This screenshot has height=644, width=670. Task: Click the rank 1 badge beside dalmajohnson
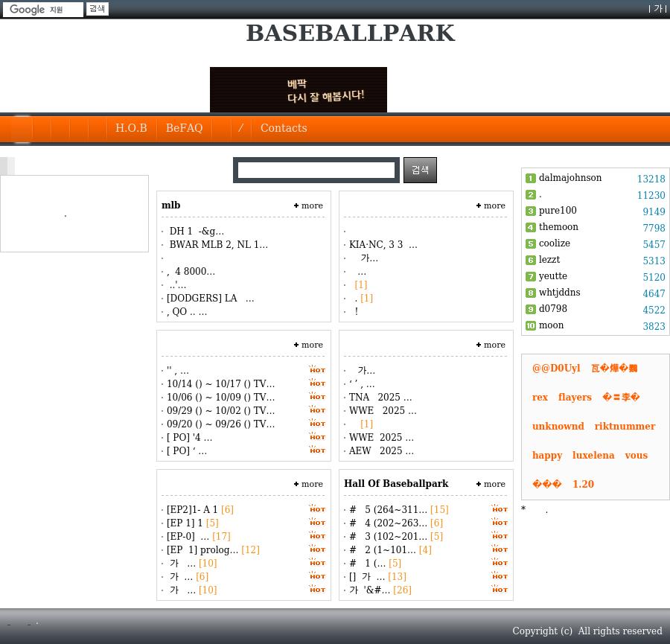531,179
